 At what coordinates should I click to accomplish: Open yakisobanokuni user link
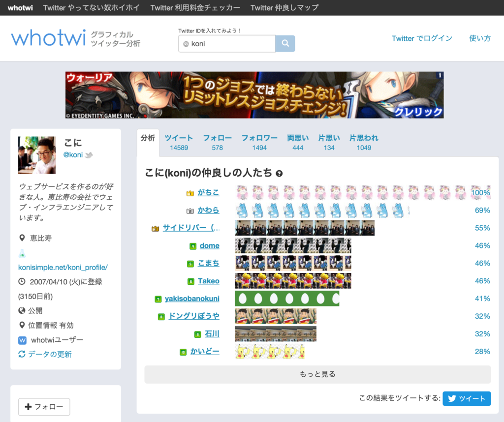click(x=192, y=299)
